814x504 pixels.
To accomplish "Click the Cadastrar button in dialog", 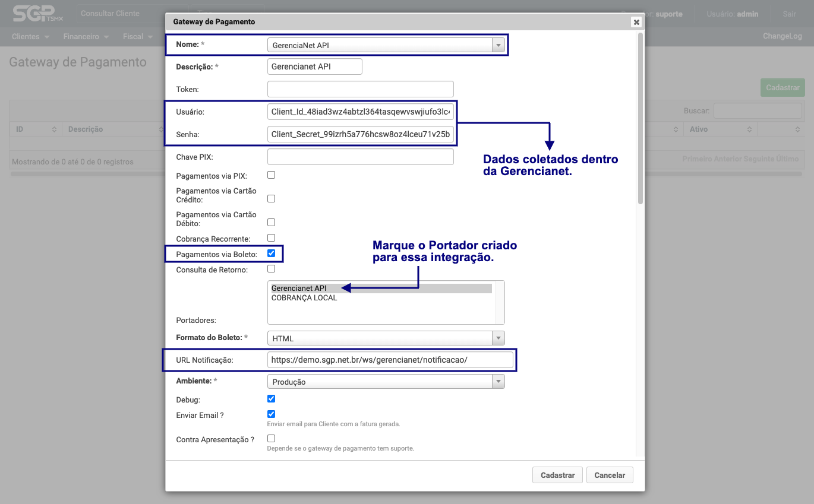I will click(558, 475).
